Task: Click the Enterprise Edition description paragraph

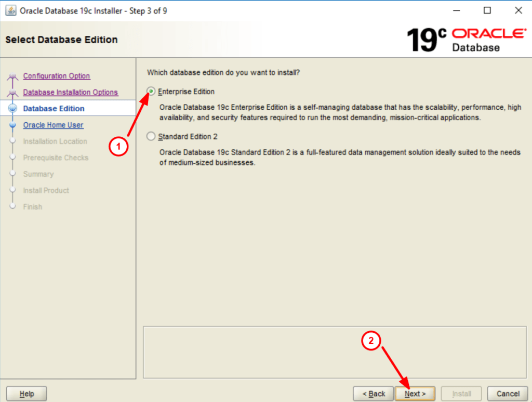Action: tap(340, 112)
